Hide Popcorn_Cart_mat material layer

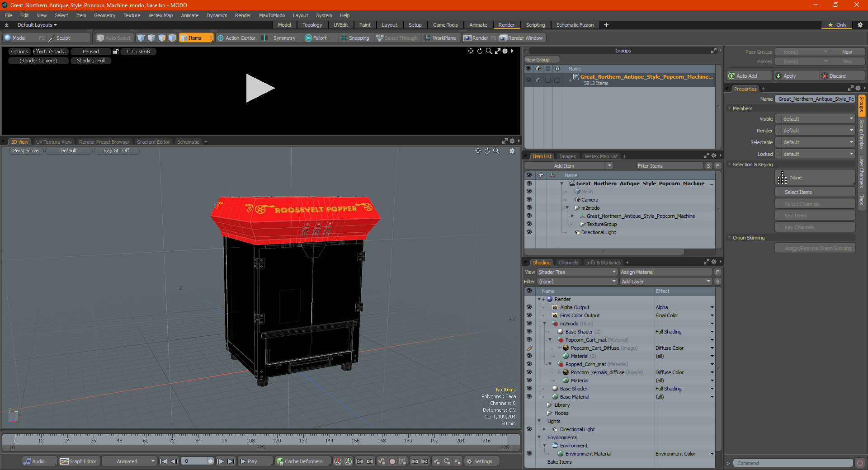529,340
